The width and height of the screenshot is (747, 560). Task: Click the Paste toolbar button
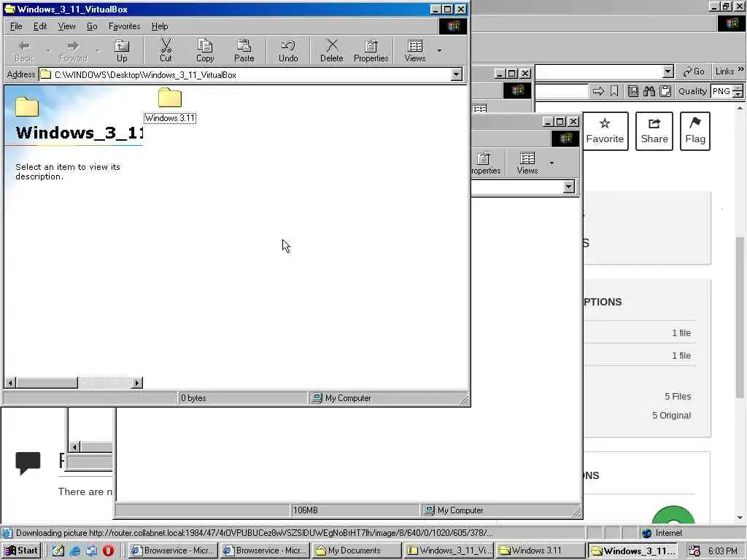[244, 51]
